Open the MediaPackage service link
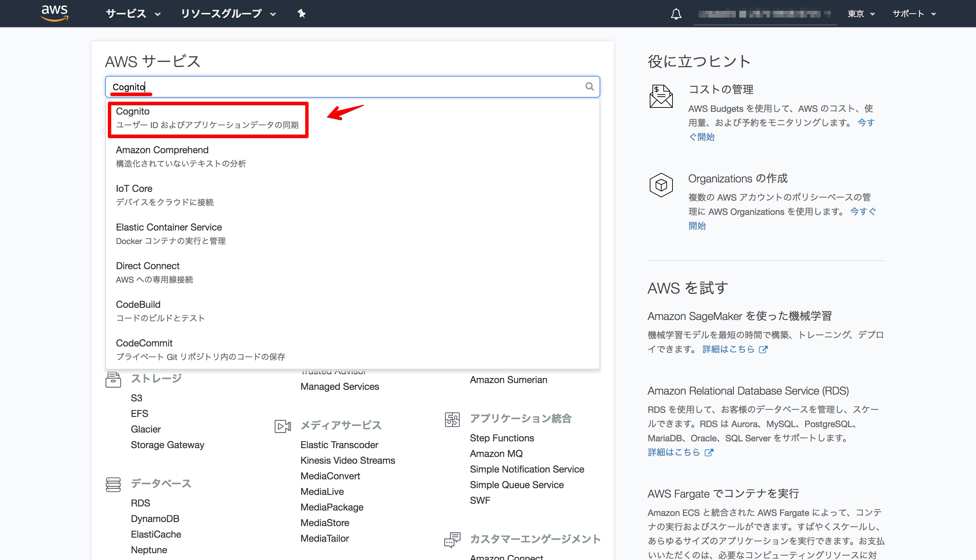The width and height of the screenshot is (976, 560). pyautogui.click(x=332, y=507)
